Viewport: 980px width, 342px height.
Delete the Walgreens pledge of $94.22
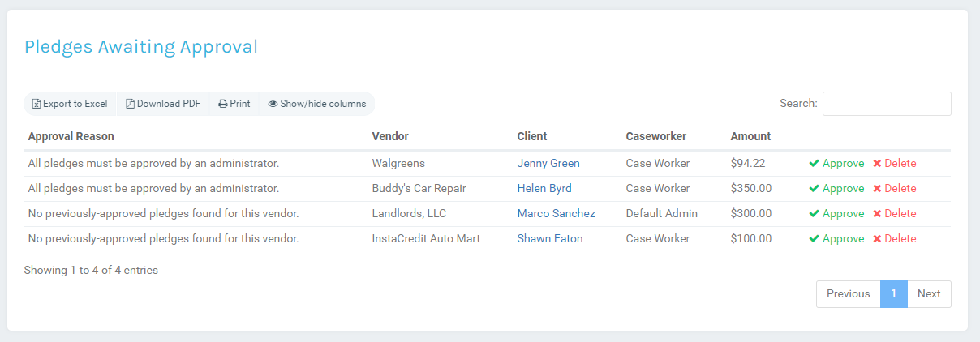pyautogui.click(x=894, y=163)
